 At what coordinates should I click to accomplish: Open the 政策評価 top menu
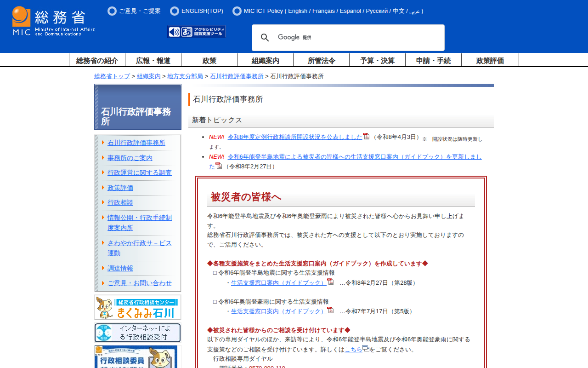point(490,60)
